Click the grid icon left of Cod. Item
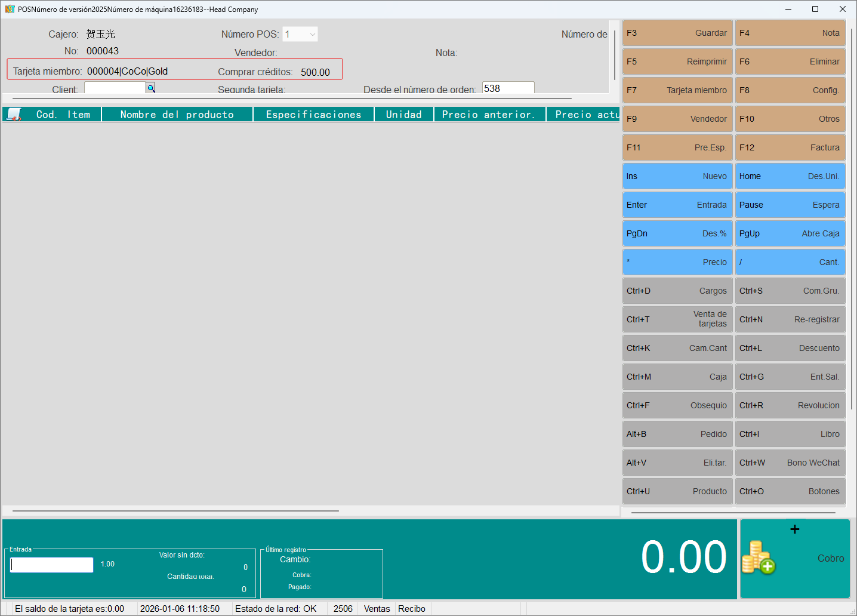857x616 pixels. click(13, 114)
